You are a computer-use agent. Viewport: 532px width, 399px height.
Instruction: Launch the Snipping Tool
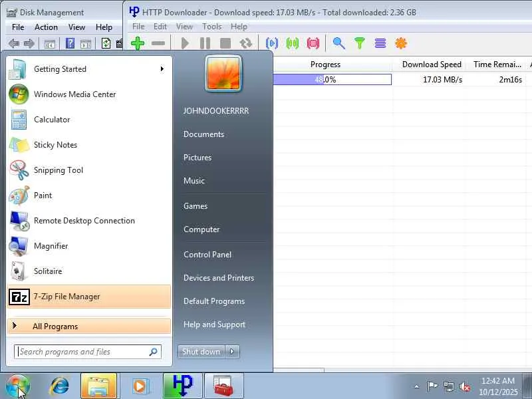pos(89,170)
